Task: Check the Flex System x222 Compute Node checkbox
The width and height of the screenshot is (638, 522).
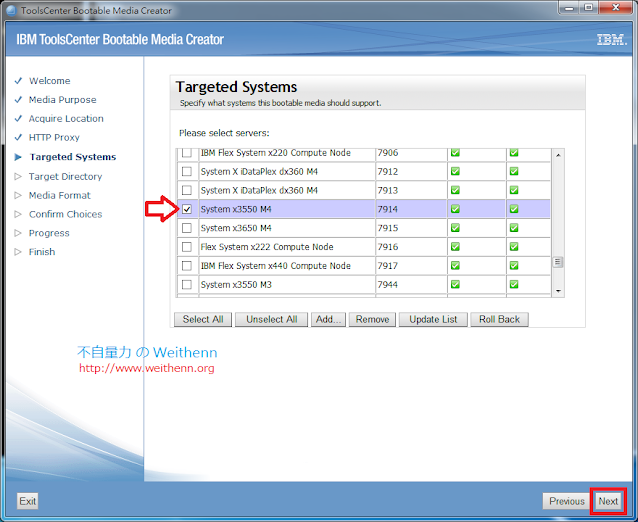Action: tap(187, 247)
